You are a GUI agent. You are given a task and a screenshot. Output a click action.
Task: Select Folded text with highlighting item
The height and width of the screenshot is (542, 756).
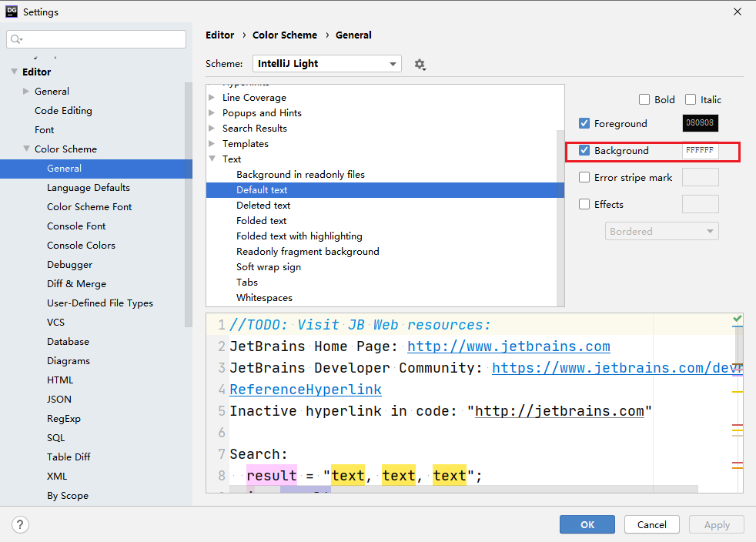pos(299,236)
